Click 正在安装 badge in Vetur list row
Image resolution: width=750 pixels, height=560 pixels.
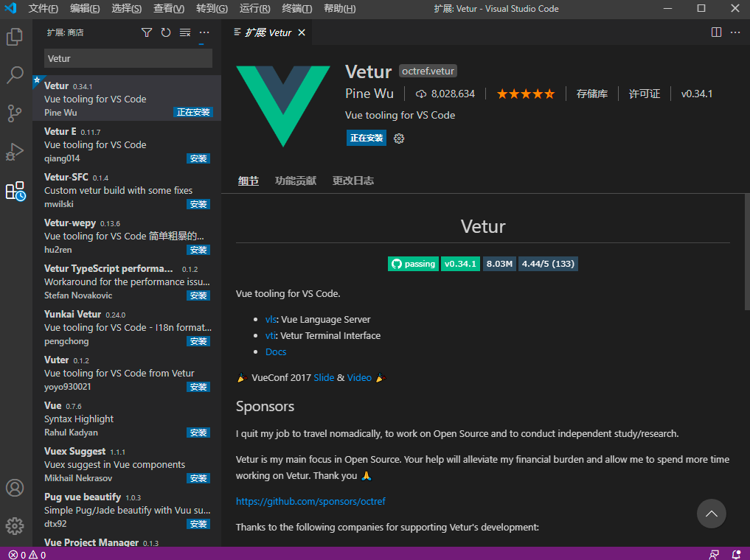(x=193, y=112)
